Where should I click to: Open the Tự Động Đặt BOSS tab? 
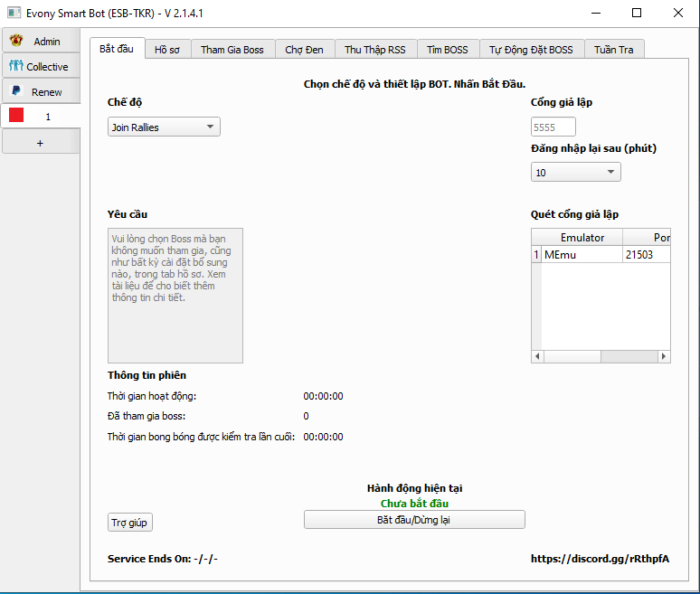click(x=531, y=50)
